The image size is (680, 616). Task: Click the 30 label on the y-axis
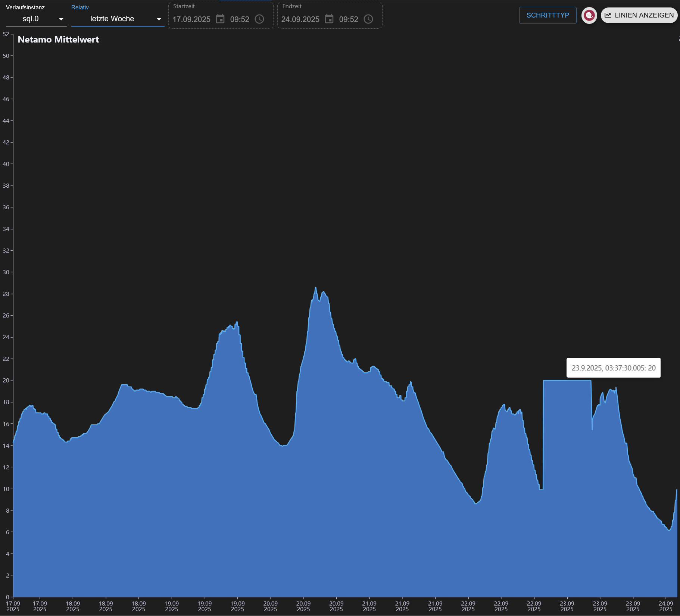[x=6, y=272]
